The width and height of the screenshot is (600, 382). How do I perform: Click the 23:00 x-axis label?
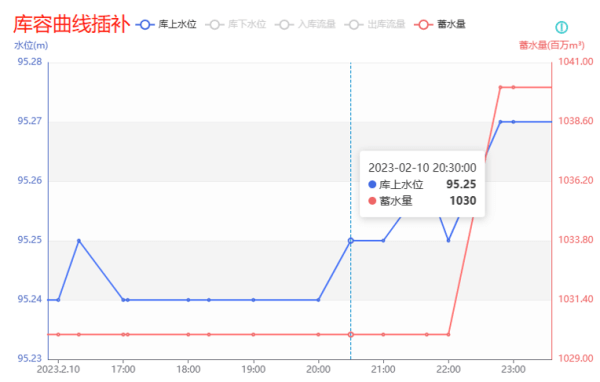pos(514,369)
